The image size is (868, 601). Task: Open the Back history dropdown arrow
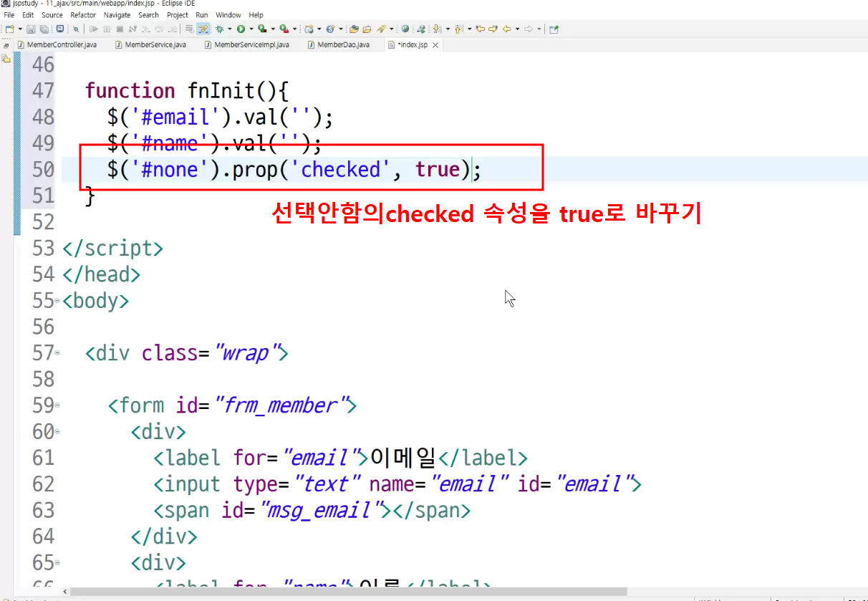(517, 29)
